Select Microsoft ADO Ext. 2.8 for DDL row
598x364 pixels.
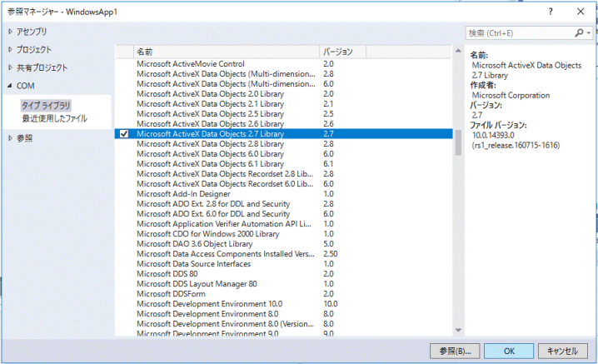283,204
